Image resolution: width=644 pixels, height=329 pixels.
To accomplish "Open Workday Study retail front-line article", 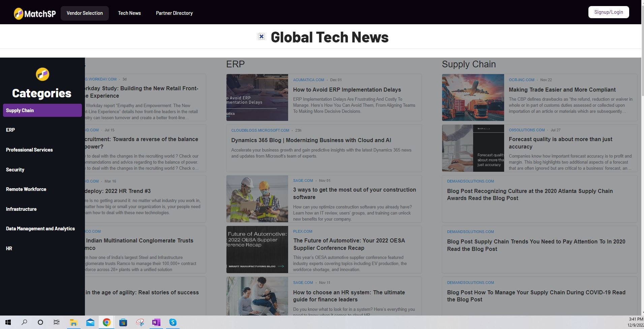I will [x=142, y=92].
